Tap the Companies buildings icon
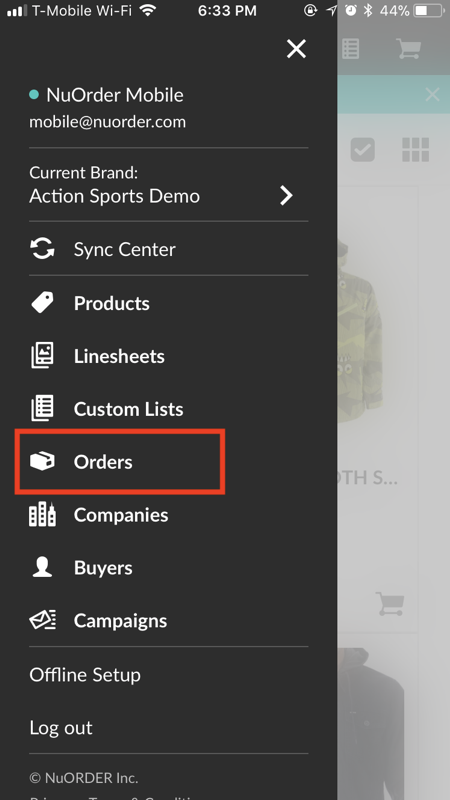Viewport: 450px width, 800px height. coord(42,514)
